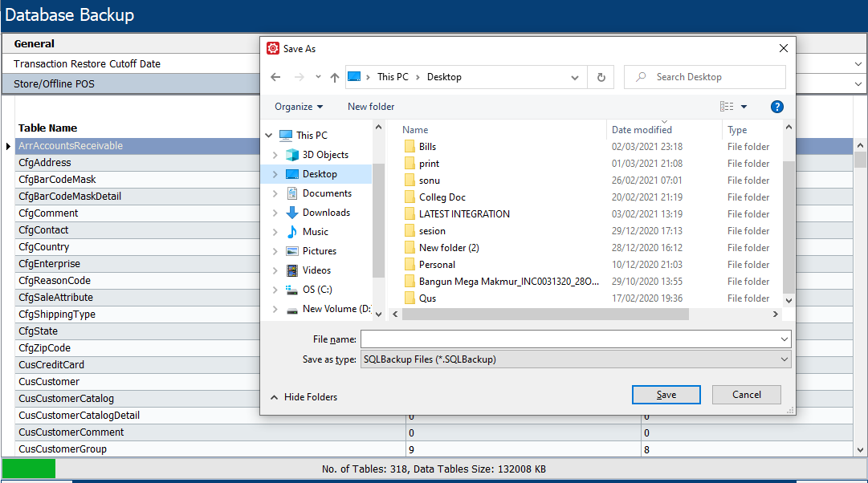
Task: Change the file list view layout icon
Action: [727, 107]
